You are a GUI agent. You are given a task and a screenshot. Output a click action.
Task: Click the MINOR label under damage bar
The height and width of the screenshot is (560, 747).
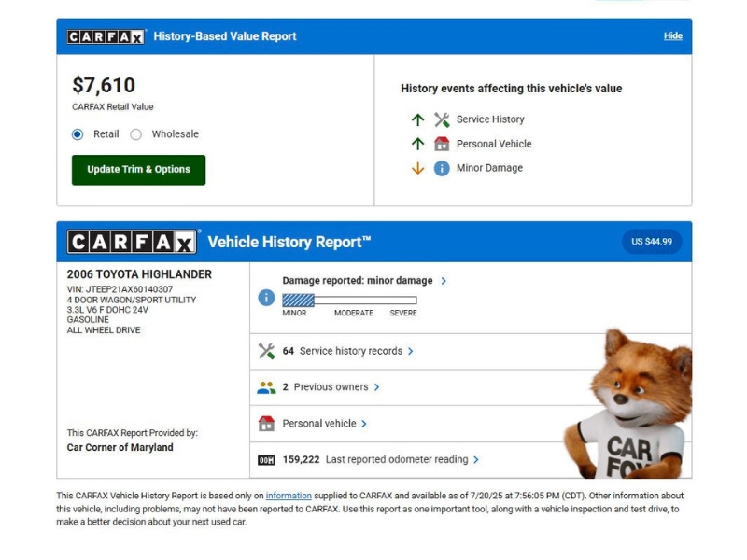pos(294,313)
